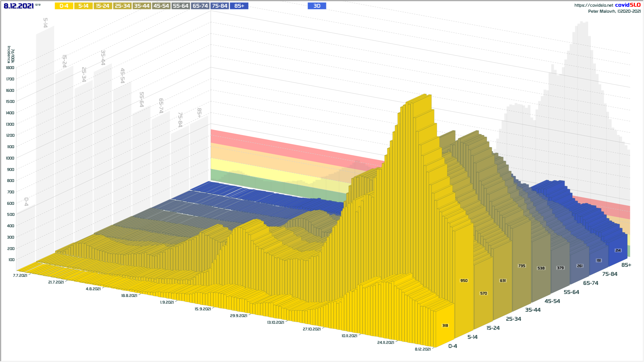Click the 85+ axis label at right

626,265
